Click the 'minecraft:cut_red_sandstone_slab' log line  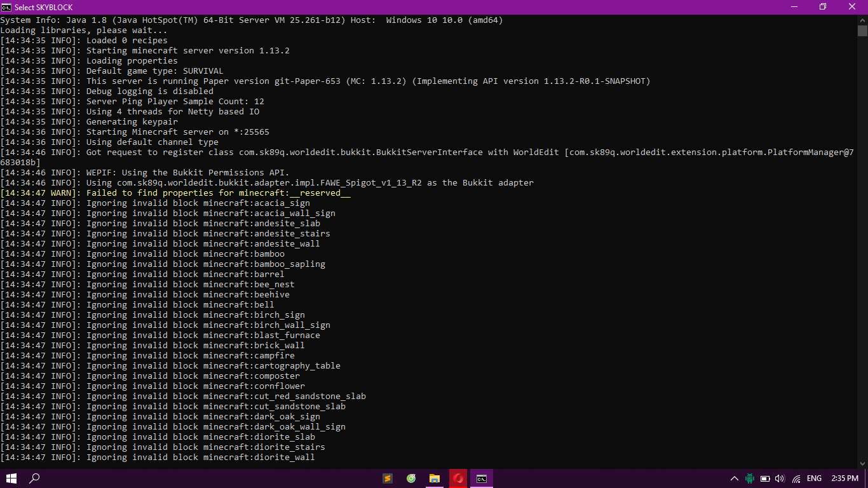coord(183,396)
